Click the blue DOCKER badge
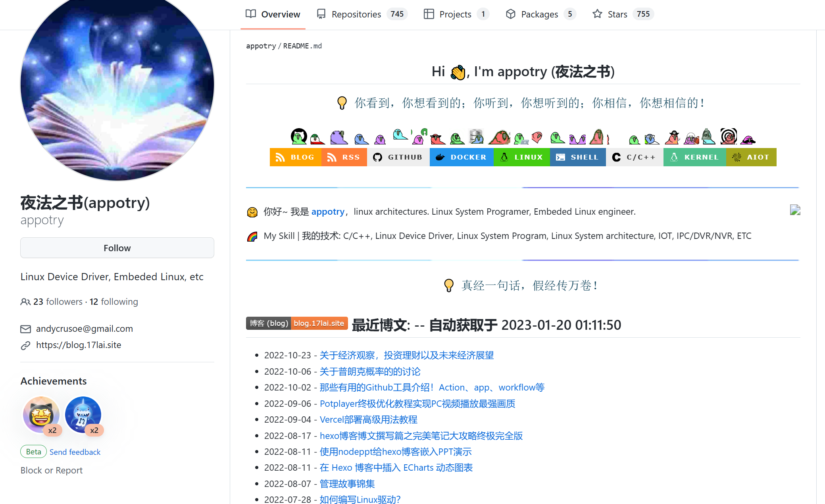Viewport: 825px width, 504px height. point(461,157)
